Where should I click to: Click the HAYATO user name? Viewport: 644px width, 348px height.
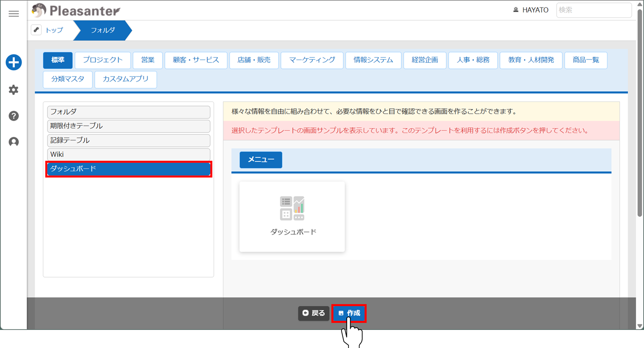point(535,10)
